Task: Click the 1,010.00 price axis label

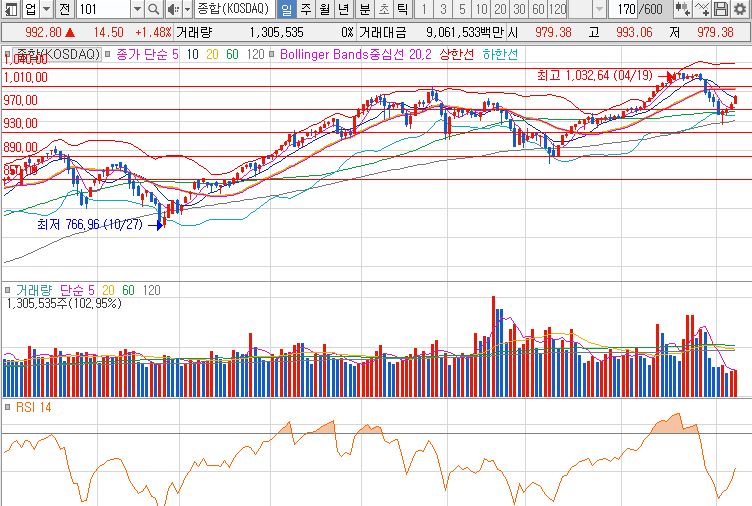Action: click(25, 77)
